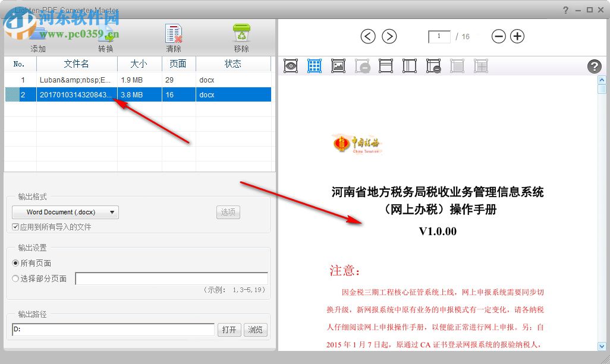Click the 打开 button for output path

pos(229,330)
